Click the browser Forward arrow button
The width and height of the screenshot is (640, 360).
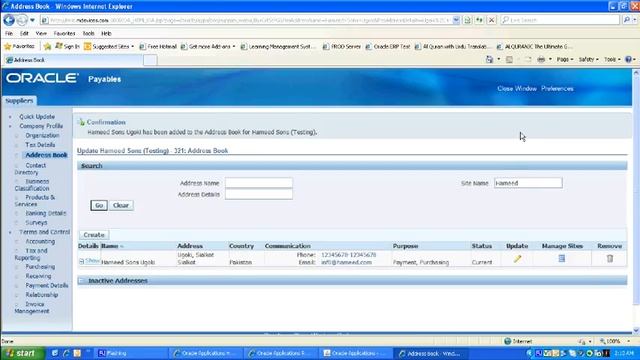click(22, 20)
